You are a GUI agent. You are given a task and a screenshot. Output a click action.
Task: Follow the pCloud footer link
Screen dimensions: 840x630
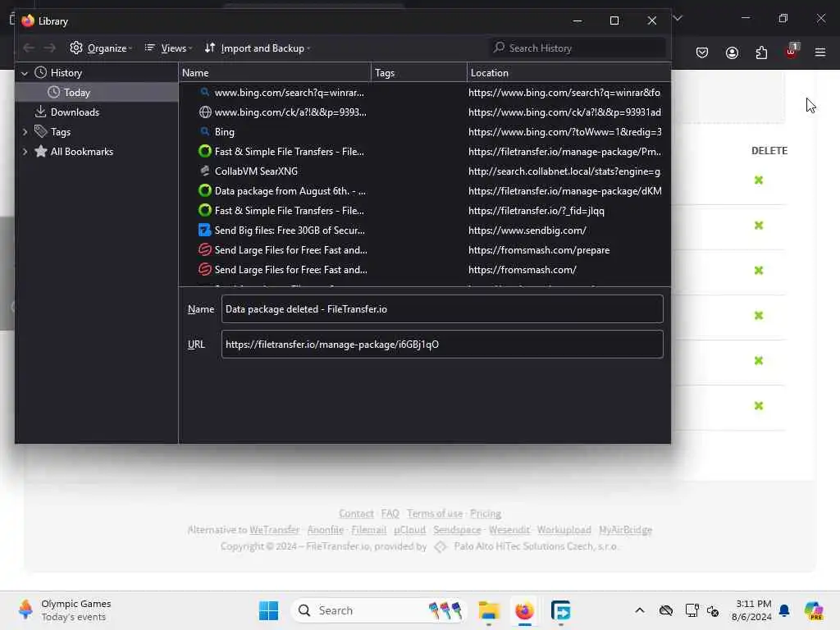pyautogui.click(x=409, y=530)
